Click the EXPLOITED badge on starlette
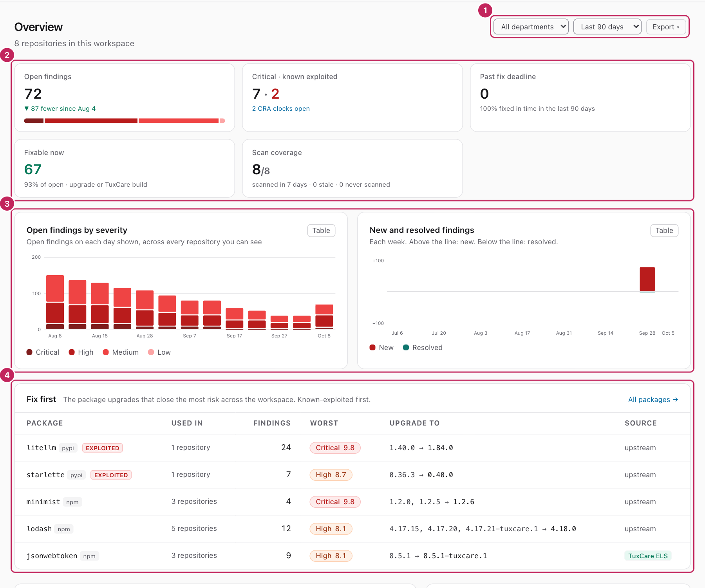 (x=111, y=475)
